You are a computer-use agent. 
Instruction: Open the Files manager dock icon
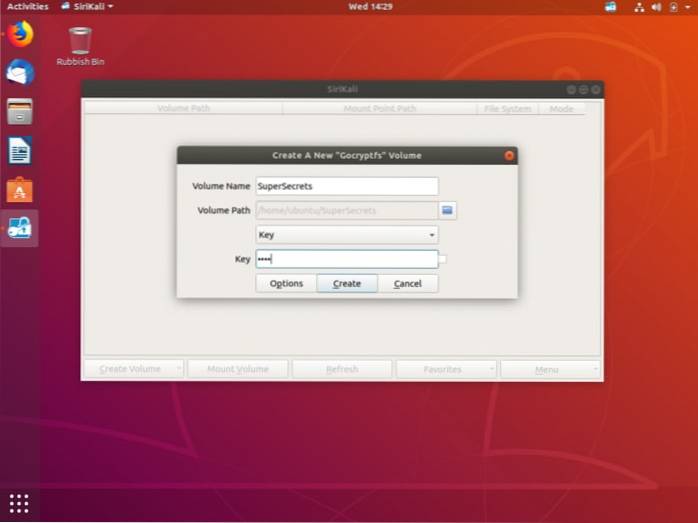(x=20, y=111)
